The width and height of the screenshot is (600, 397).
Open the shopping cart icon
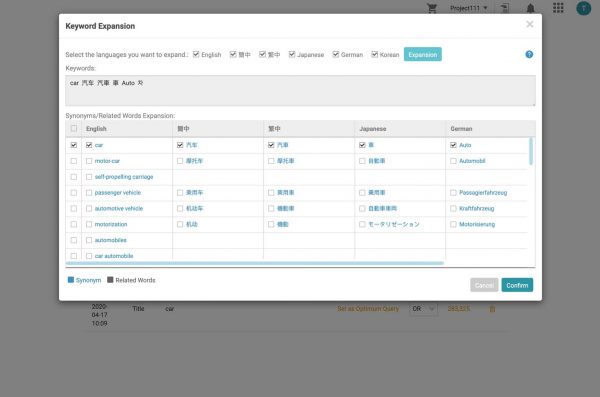coord(432,8)
